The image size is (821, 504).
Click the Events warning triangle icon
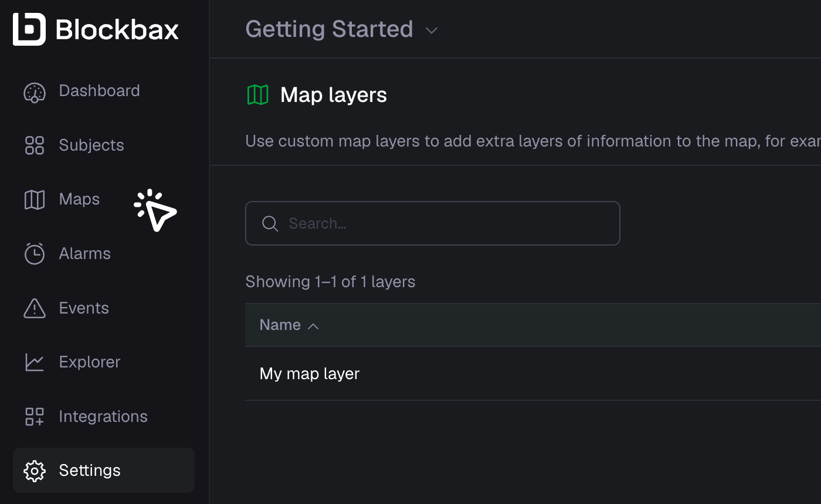click(35, 308)
